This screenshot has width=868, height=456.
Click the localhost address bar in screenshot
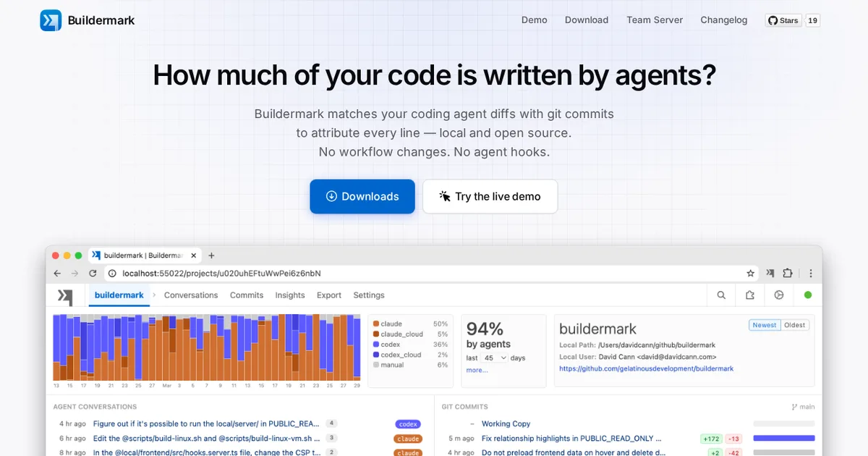coord(432,274)
